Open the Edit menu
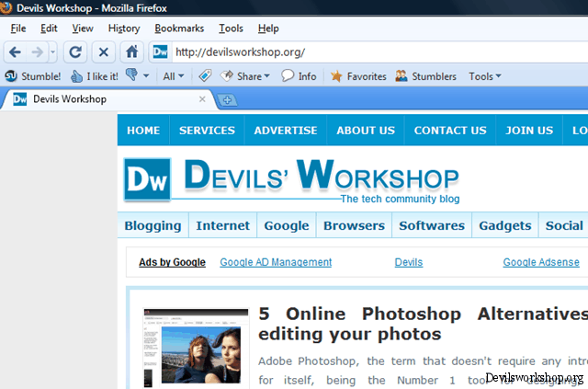This screenshot has width=588, height=389. pyautogui.click(x=49, y=29)
